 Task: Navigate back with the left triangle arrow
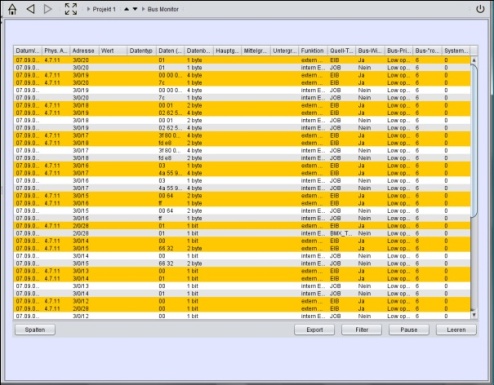pyautogui.click(x=30, y=9)
